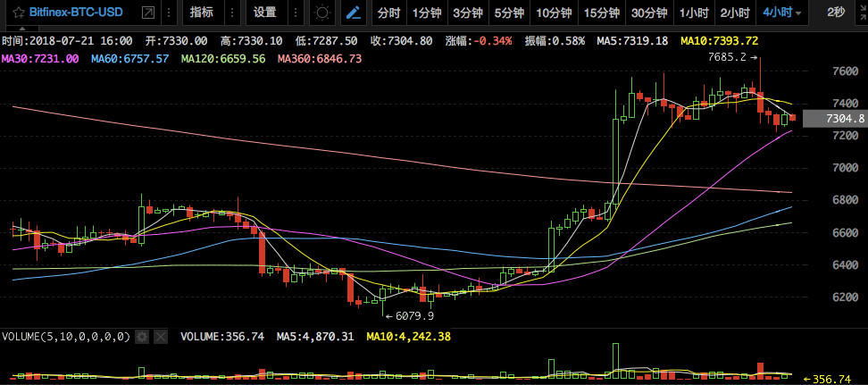Image resolution: width=868 pixels, height=385 pixels.
Task: Click the 收:7304.80 close price
Action: pyautogui.click(x=401, y=41)
